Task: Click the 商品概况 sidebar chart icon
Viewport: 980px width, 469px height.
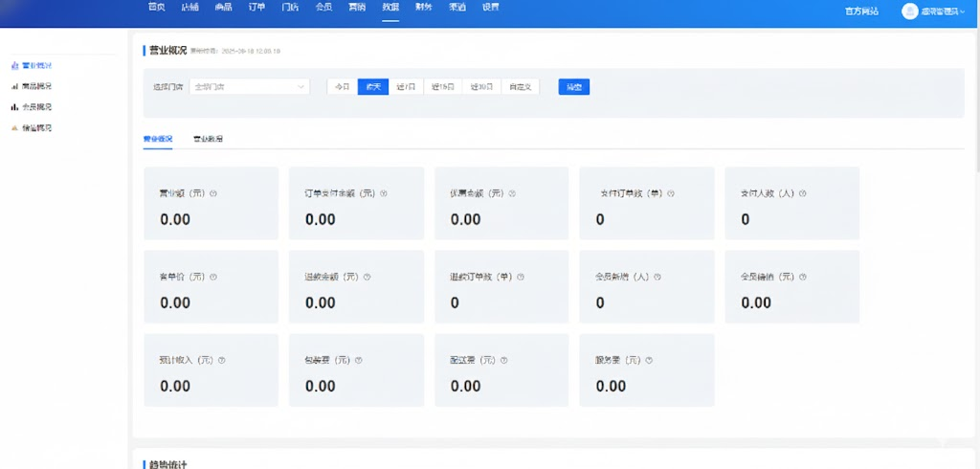Action: (x=14, y=86)
